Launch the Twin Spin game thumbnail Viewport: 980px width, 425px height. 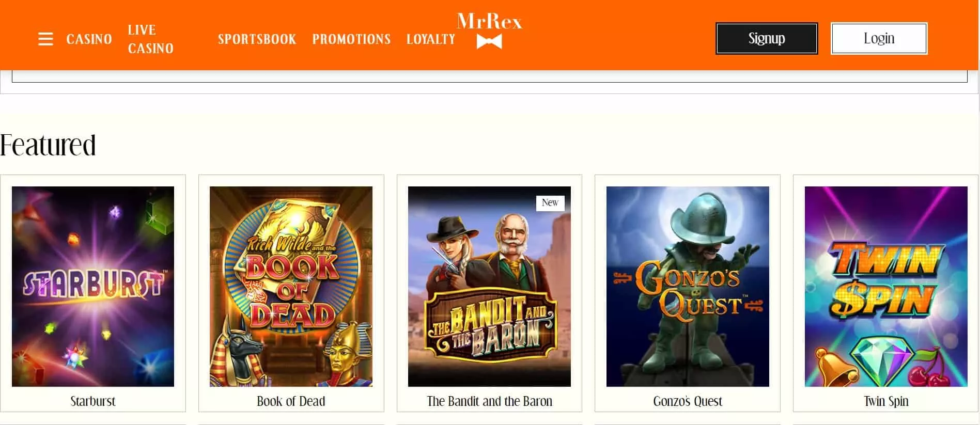pyautogui.click(x=886, y=286)
